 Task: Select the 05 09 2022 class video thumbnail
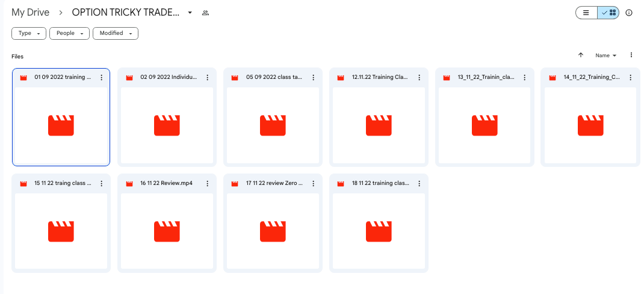(x=273, y=125)
